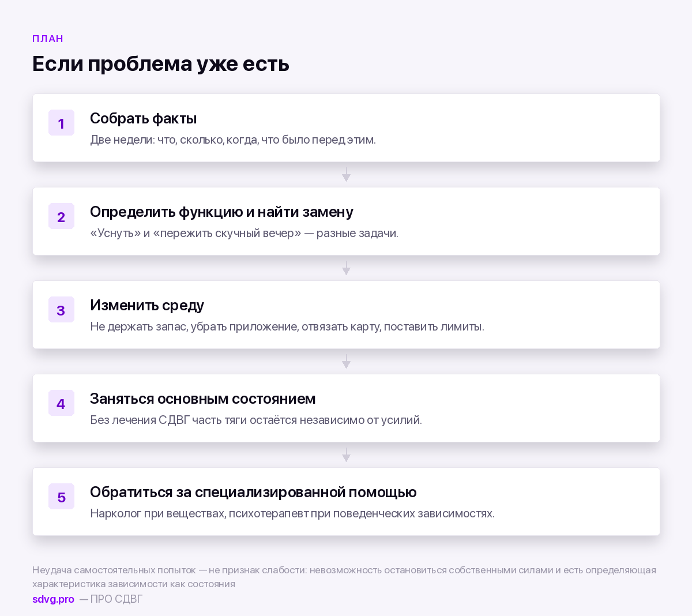This screenshot has width=692, height=616.
Task: Click the text "Две недели: что, сколько, когда"
Action: pyautogui.click(x=174, y=140)
